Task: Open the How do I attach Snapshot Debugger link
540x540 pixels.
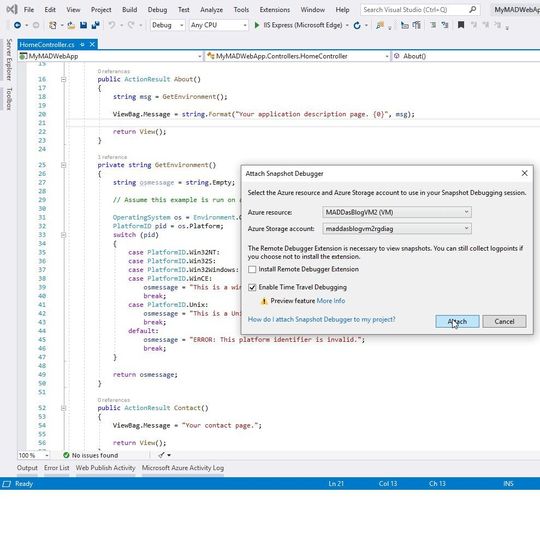Action: [x=321, y=320]
